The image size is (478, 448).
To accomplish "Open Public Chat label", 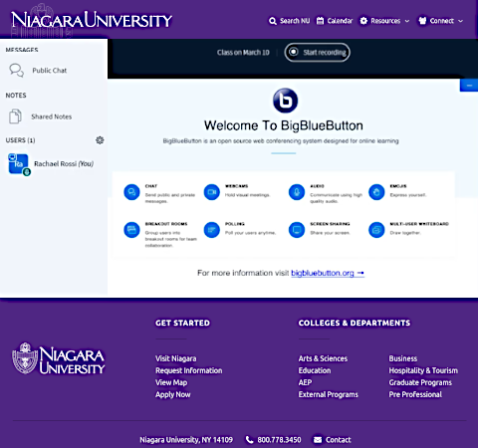I will [x=50, y=71].
